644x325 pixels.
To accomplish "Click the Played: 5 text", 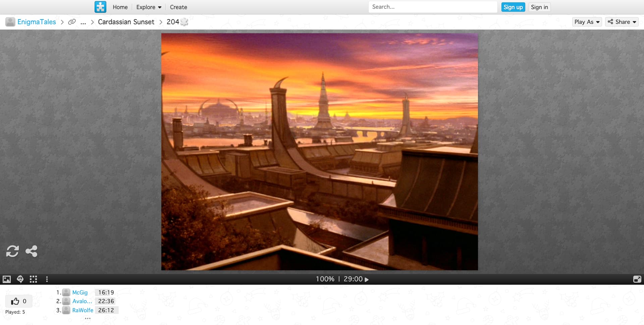I will [15, 312].
